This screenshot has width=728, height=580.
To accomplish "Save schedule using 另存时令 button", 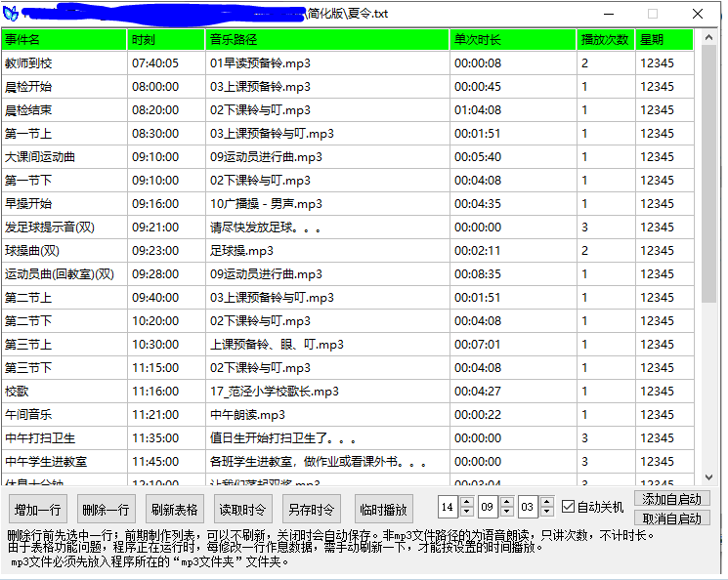I will [x=311, y=509].
